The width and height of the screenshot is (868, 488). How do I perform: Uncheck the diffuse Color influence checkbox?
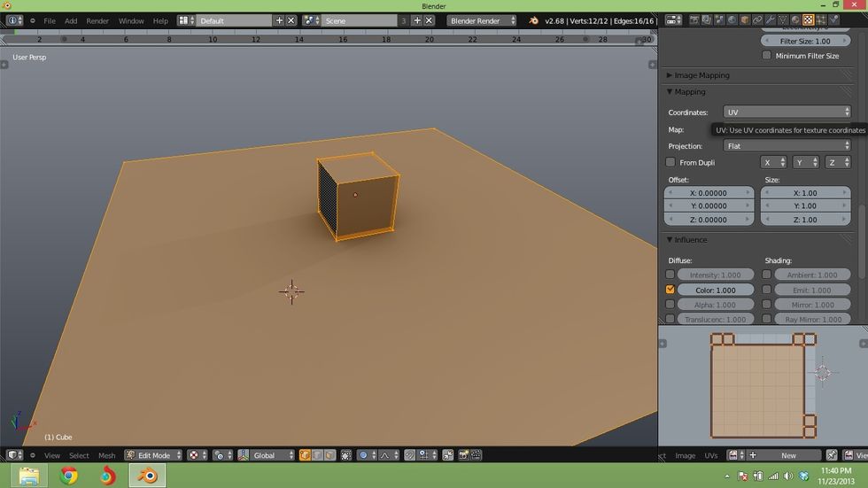pos(670,290)
